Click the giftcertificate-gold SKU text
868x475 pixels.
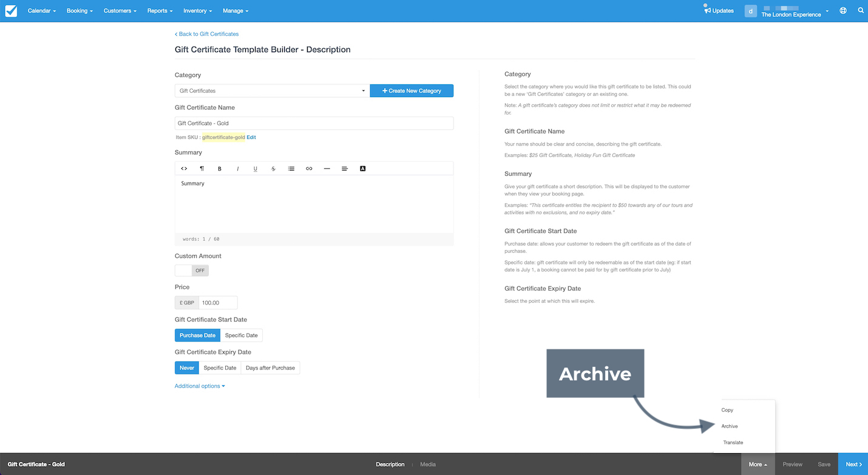223,137
